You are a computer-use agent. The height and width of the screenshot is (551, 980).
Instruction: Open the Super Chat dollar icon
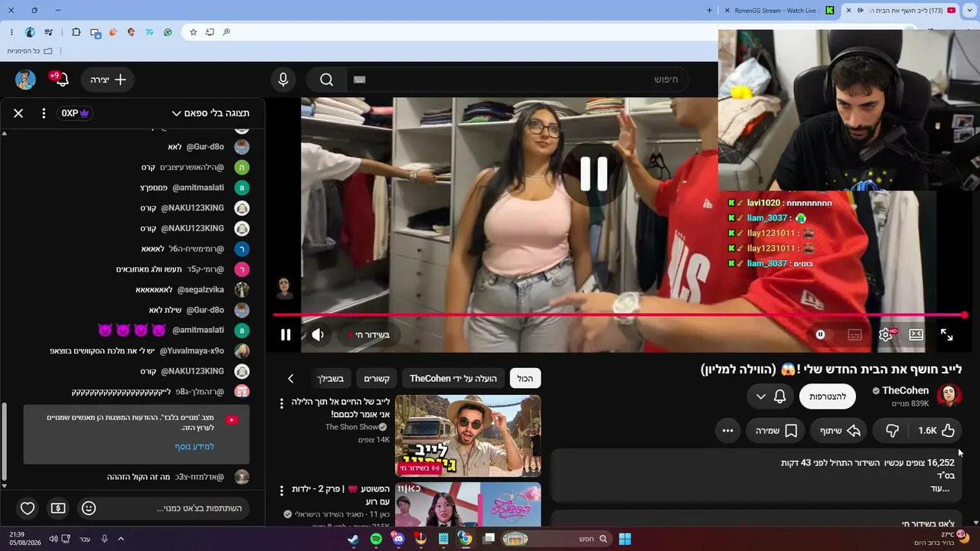click(58, 508)
